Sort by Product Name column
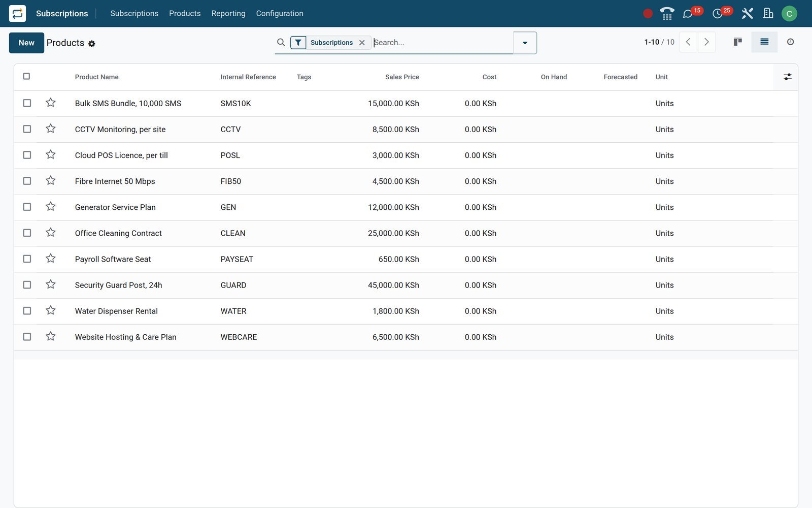 [96, 77]
